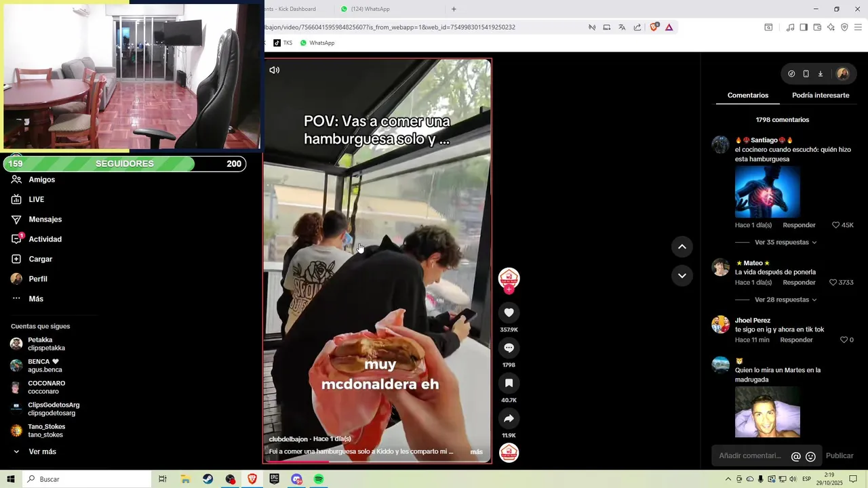Switch to Kick Dashboard browser tab
The height and width of the screenshot is (488, 868).
tap(292, 9)
